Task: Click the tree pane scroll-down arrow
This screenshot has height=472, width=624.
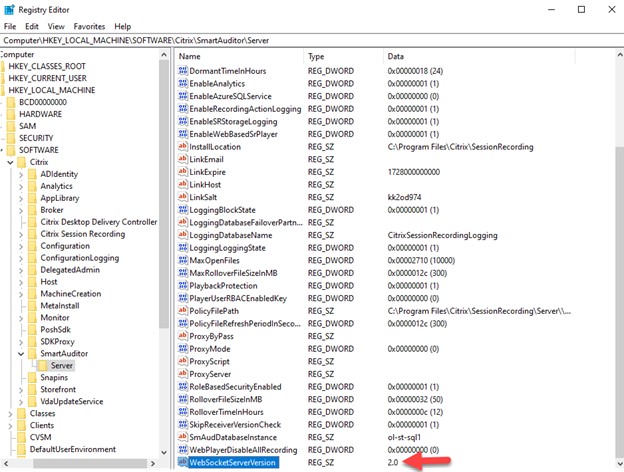Action: pyautogui.click(x=164, y=452)
